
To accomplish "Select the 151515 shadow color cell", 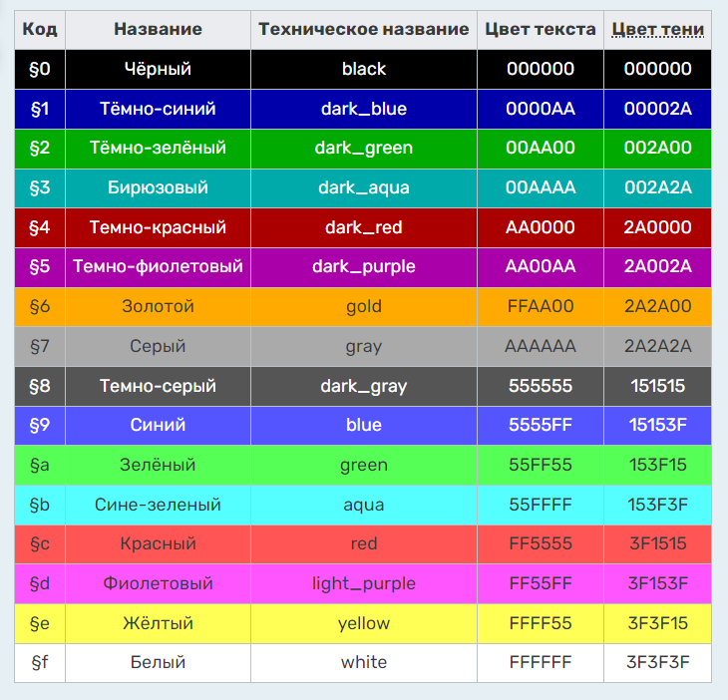I will tap(657, 386).
